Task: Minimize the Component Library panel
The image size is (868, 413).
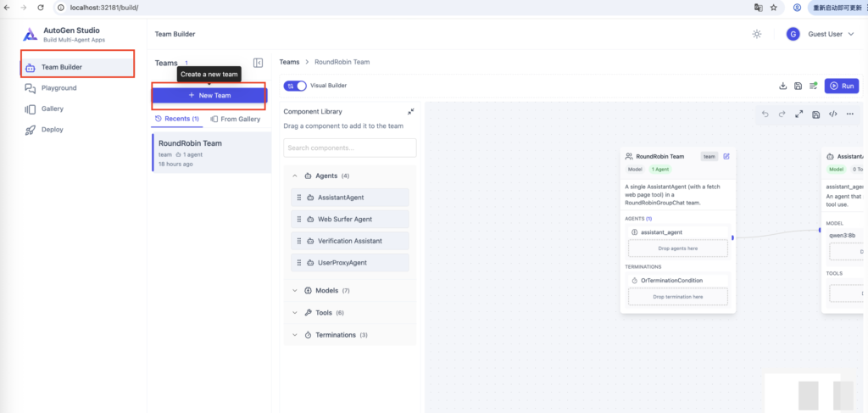Action: coord(411,111)
